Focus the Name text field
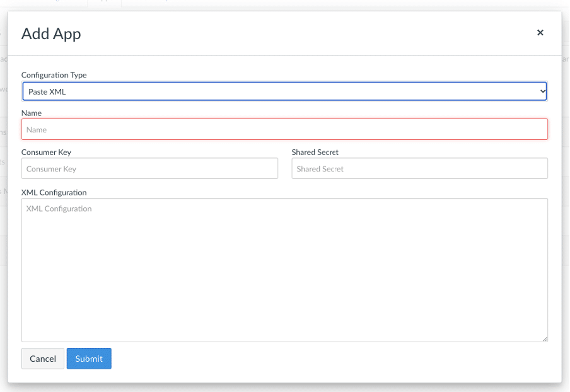 click(x=284, y=130)
